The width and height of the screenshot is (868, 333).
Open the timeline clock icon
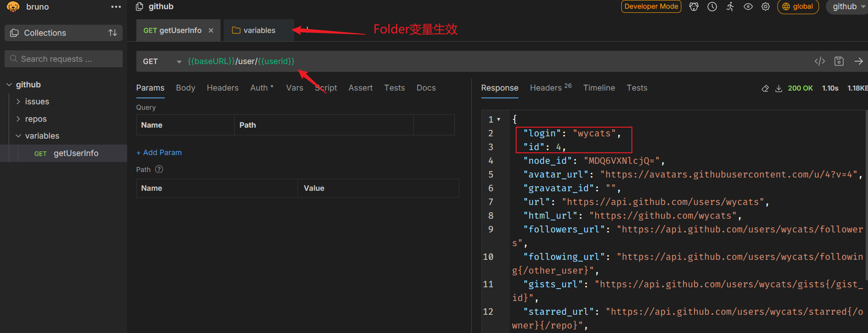click(712, 6)
